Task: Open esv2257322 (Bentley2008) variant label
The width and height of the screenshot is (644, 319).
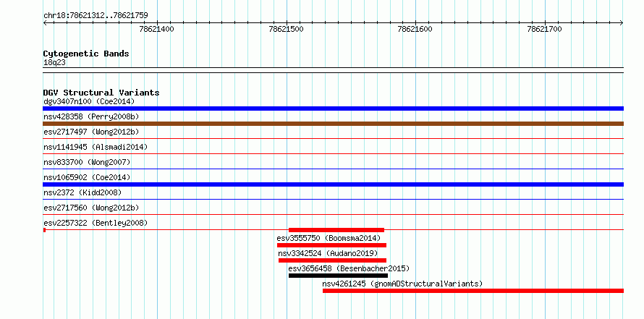Action: point(96,223)
